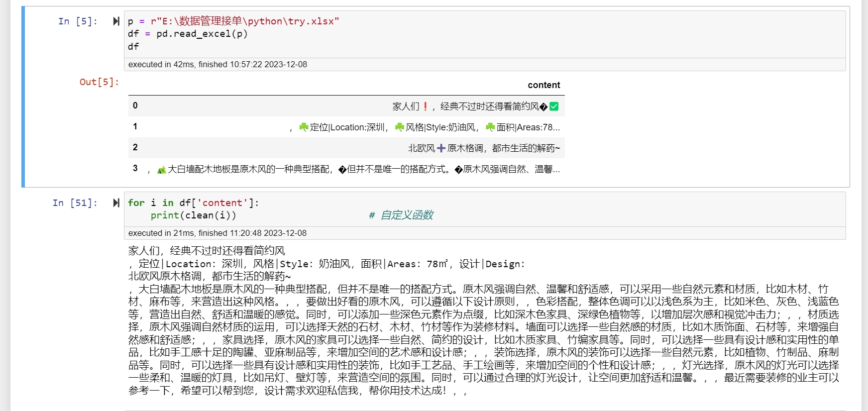Click row index 2 in the dataframe
The width and height of the screenshot is (868, 411).
tap(135, 147)
